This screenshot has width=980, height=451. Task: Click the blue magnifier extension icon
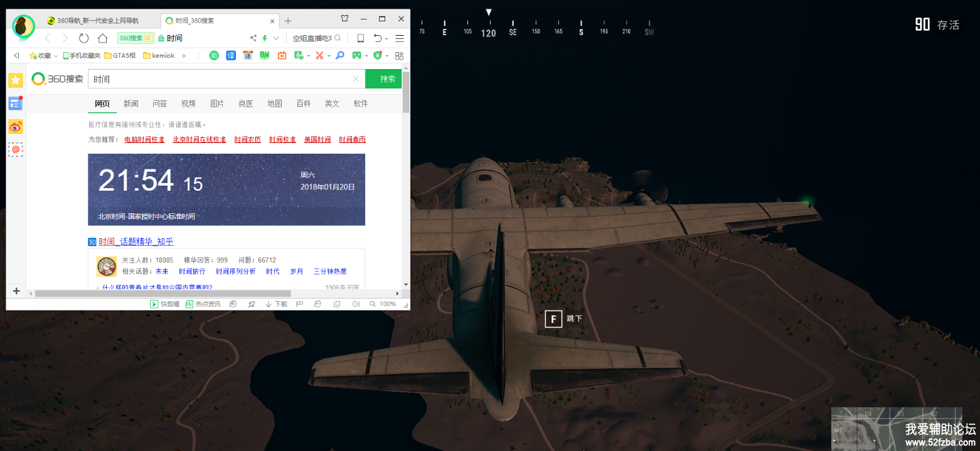pos(339,56)
